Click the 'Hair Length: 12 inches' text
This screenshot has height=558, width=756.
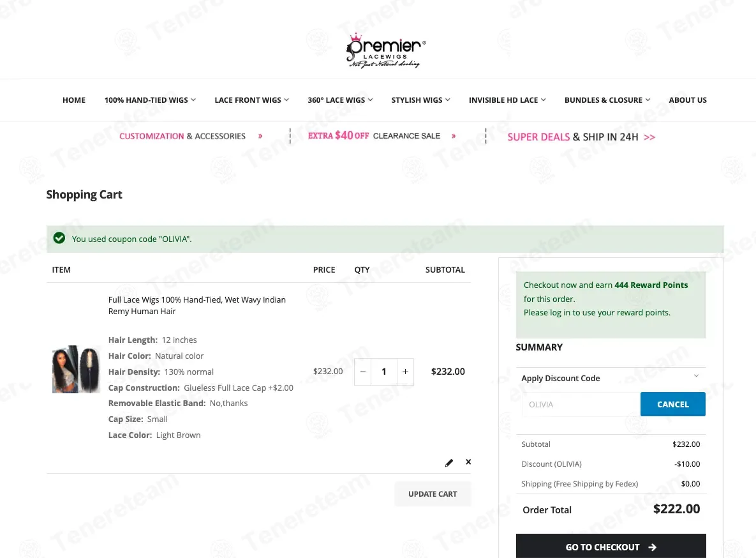tap(152, 340)
